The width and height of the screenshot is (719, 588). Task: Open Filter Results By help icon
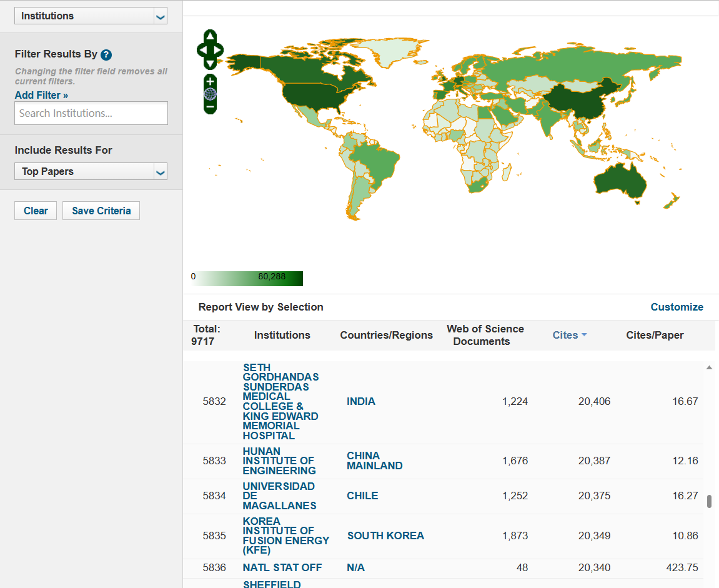point(106,54)
